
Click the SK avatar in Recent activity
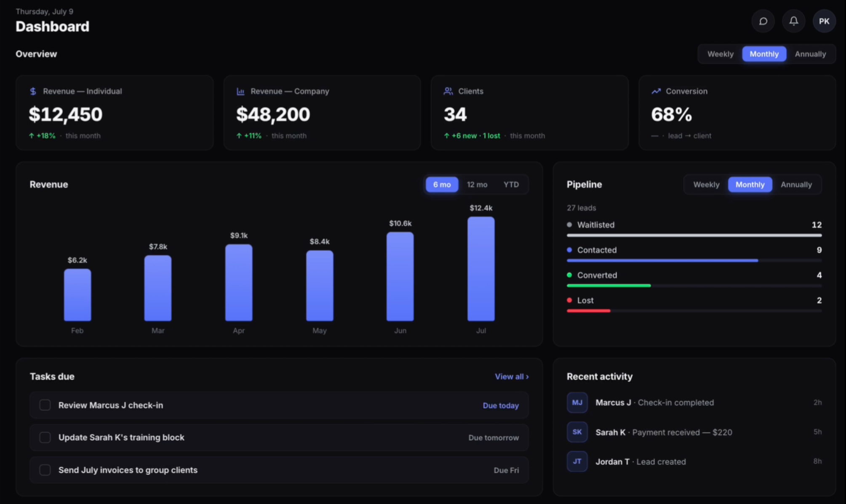pos(577,432)
